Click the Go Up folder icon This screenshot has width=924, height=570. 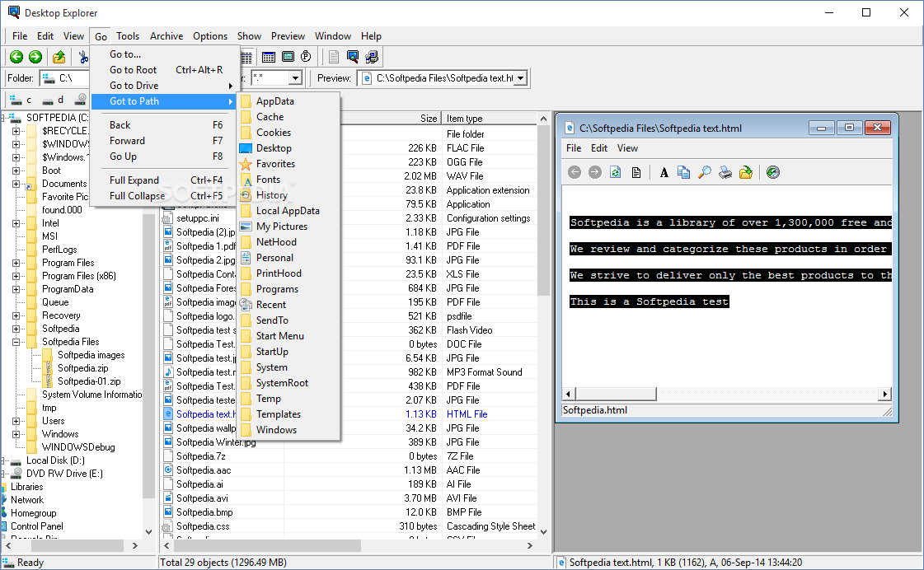tap(59, 57)
